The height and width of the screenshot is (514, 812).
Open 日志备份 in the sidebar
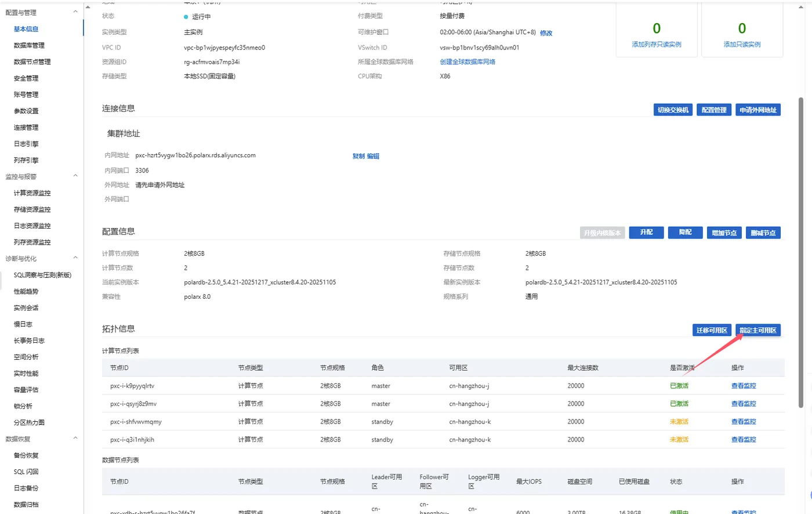tap(26, 488)
